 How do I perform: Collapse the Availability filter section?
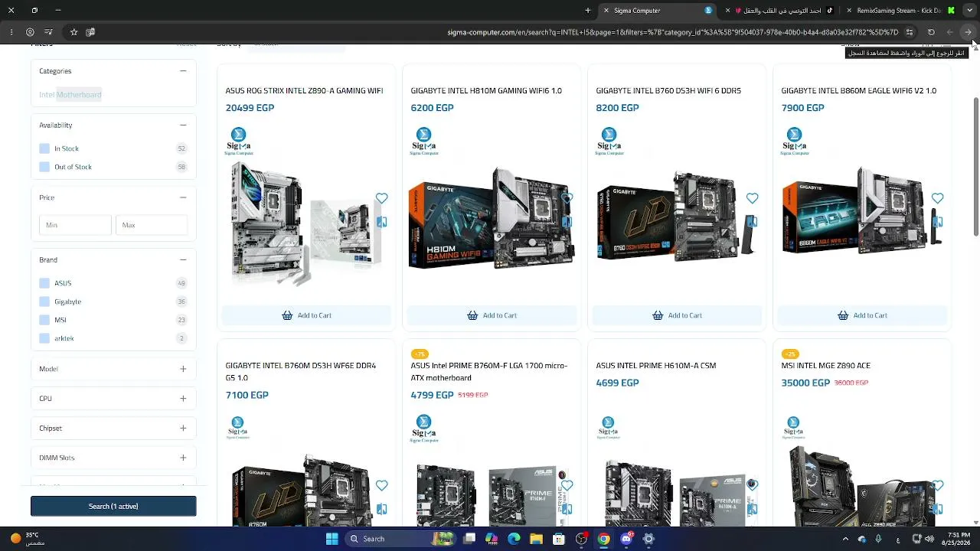(183, 125)
